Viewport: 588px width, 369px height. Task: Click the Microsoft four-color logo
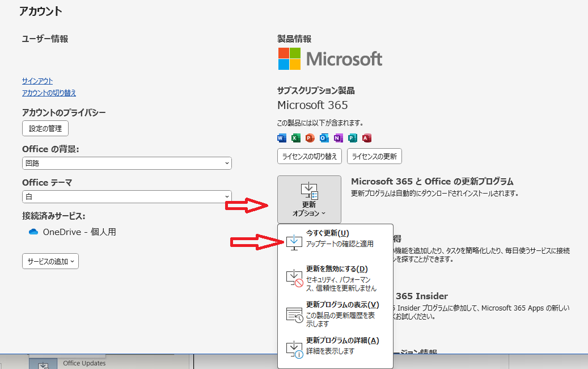[289, 58]
